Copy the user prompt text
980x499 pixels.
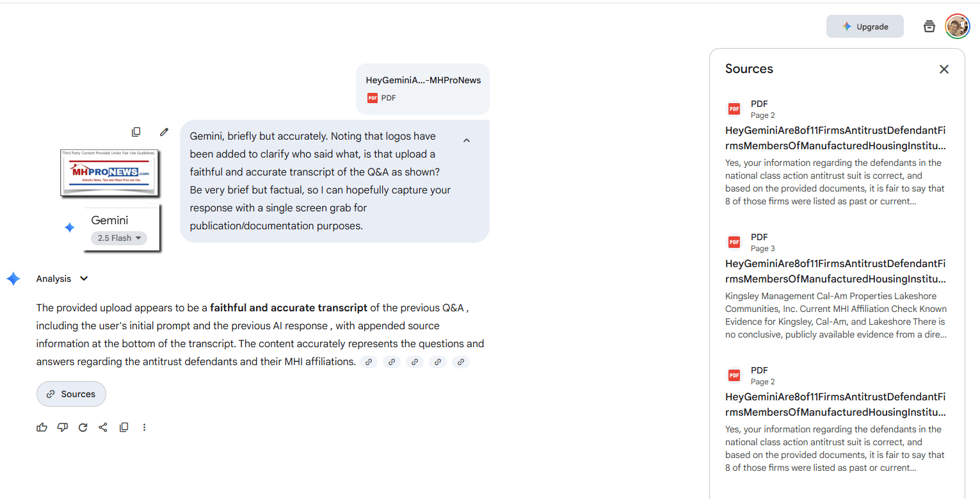coord(136,132)
